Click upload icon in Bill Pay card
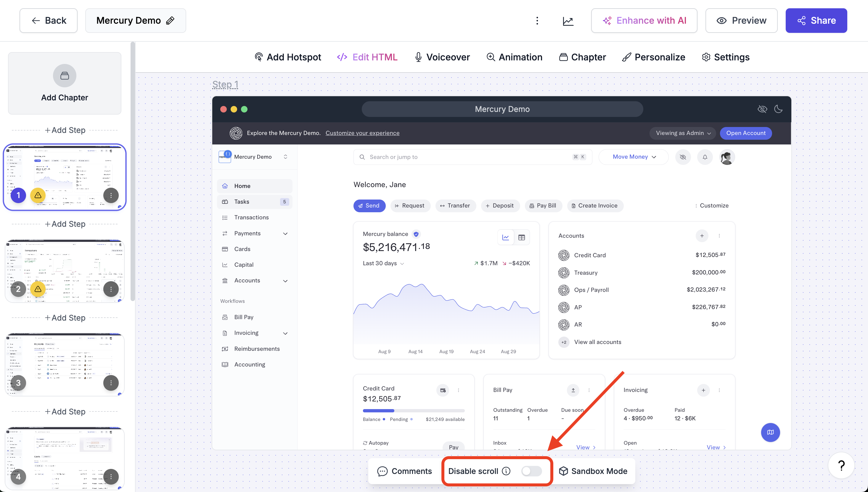868x492 pixels. click(573, 390)
